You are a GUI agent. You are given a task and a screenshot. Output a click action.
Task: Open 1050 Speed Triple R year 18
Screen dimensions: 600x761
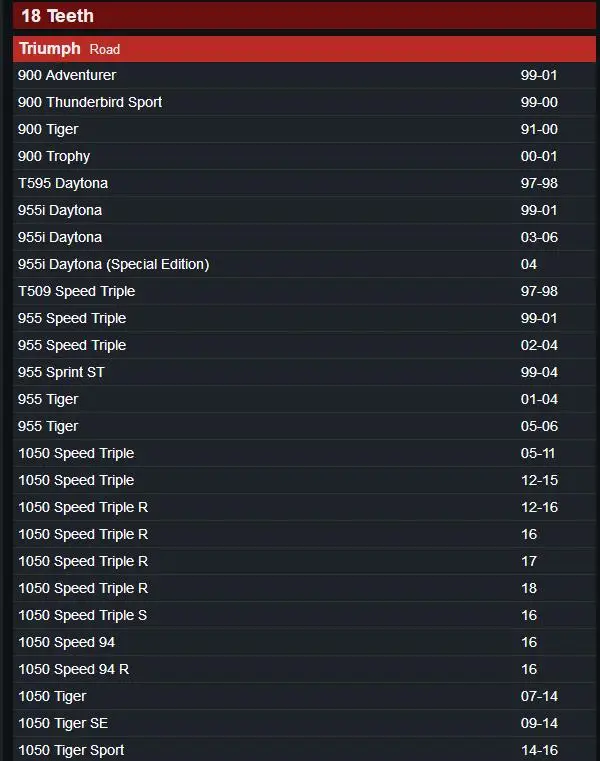pyautogui.click(x=83, y=588)
